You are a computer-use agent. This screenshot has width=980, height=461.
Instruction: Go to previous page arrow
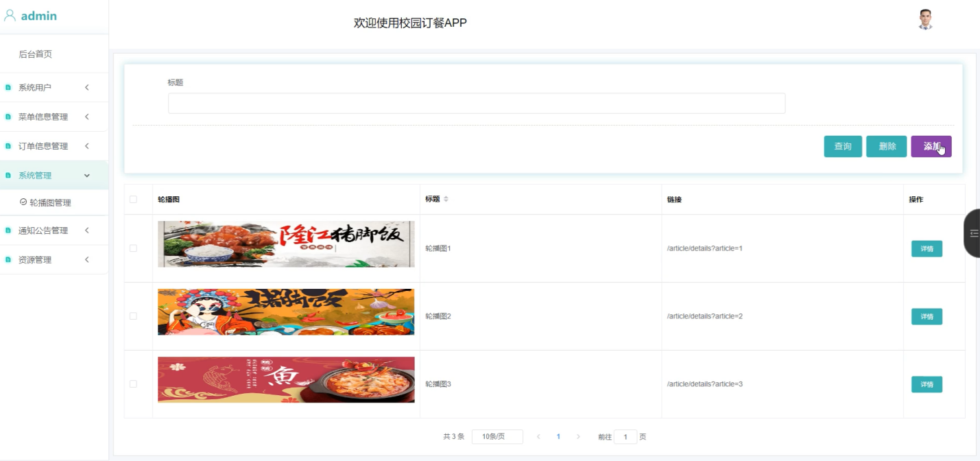pos(538,436)
